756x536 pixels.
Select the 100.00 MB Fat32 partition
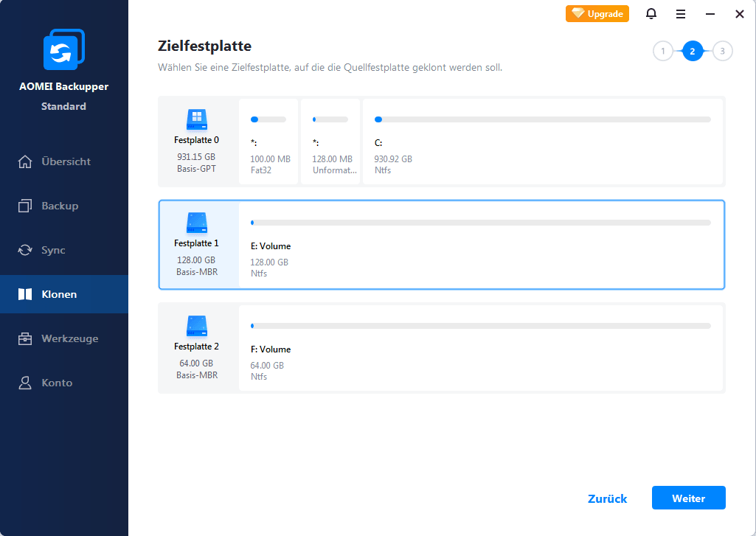coord(268,142)
